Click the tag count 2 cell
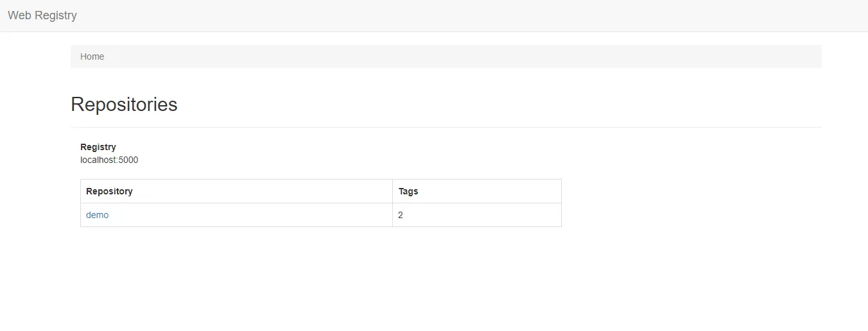 [x=401, y=215]
